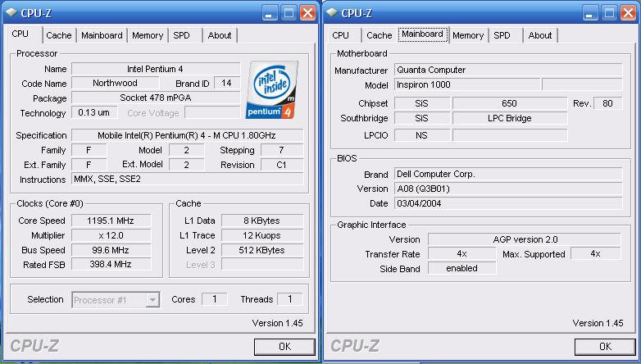Switch to Memory tab in right CPU-Z window
This screenshot has height=364, width=641.
(468, 35)
